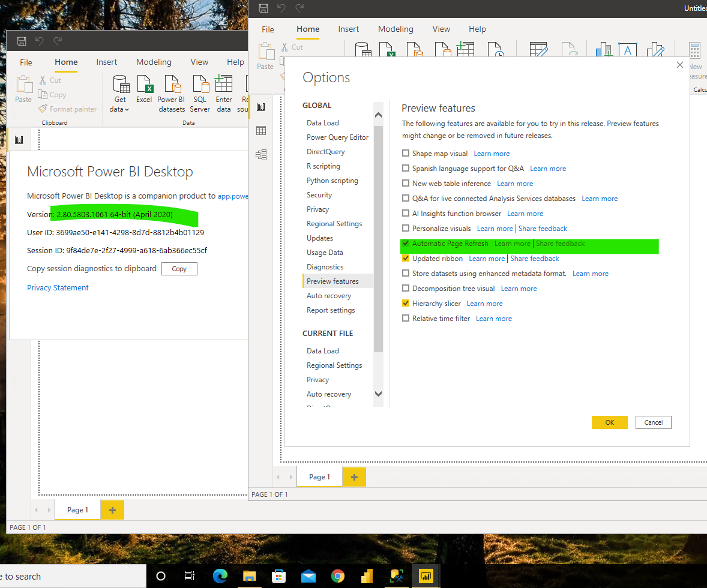The height and width of the screenshot is (588, 707).
Task: Open Insert tab in left window
Action: click(x=106, y=62)
